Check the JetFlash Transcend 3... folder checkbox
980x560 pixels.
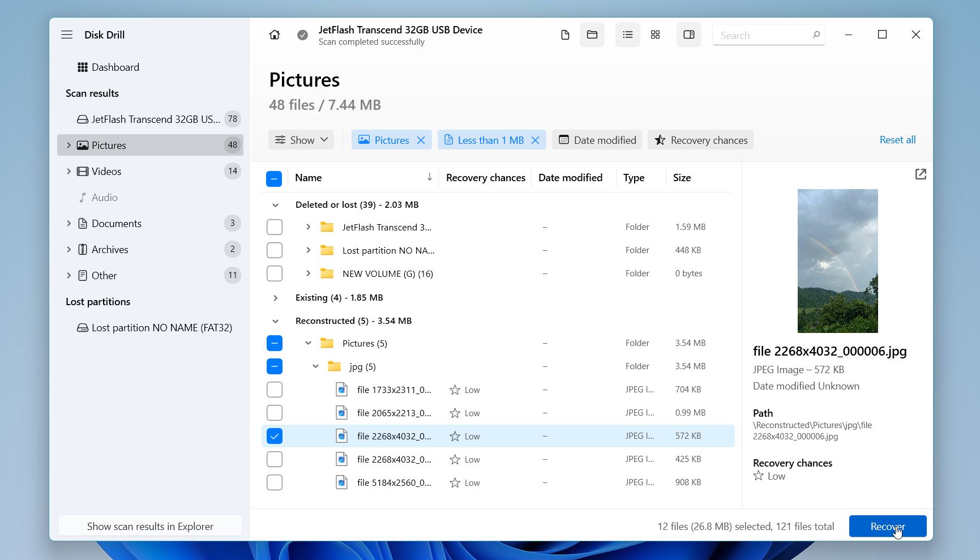[275, 227]
